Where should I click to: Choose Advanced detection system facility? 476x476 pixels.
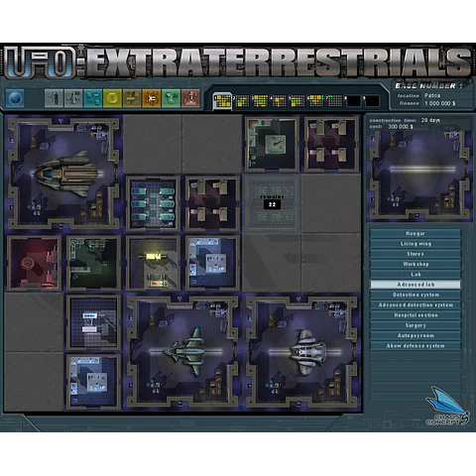(x=416, y=305)
